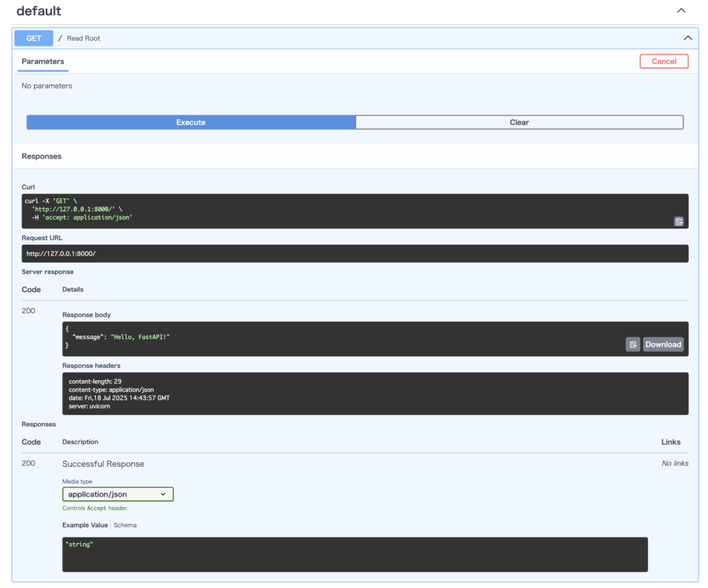Click the No parameters text
The height and width of the screenshot is (588, 708).
47,86
